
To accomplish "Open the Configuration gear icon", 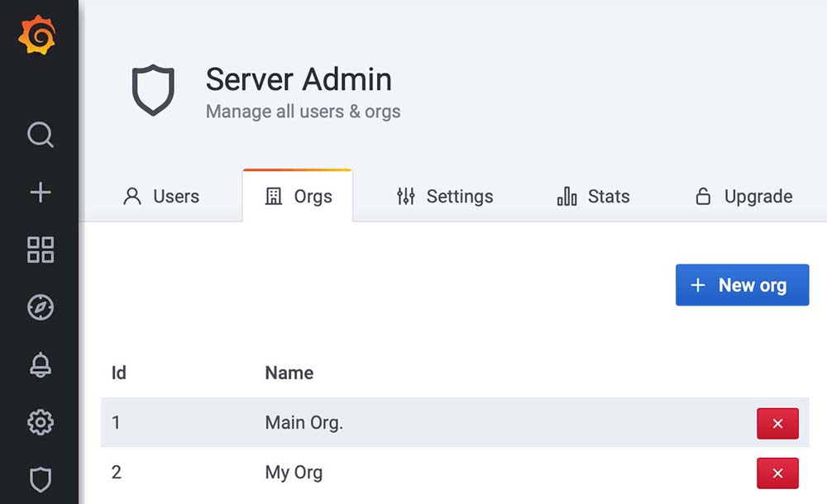I will [x=40, y=422].
